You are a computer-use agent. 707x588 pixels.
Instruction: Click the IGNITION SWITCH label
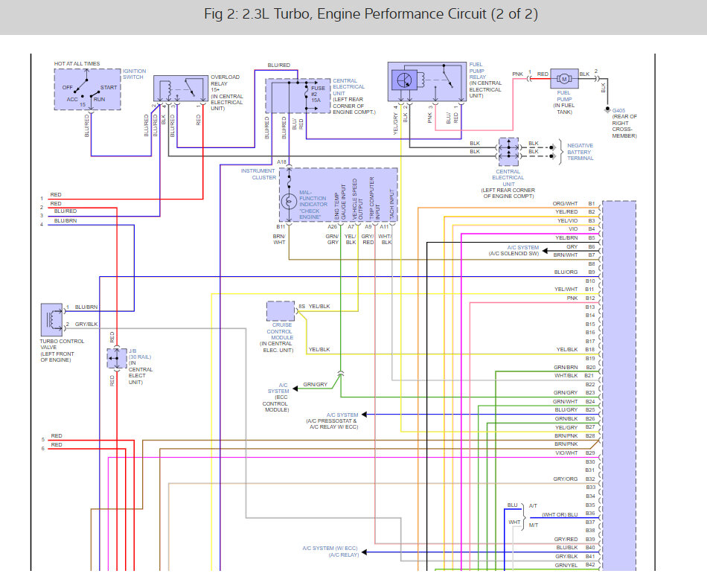(x=135, y=74)
